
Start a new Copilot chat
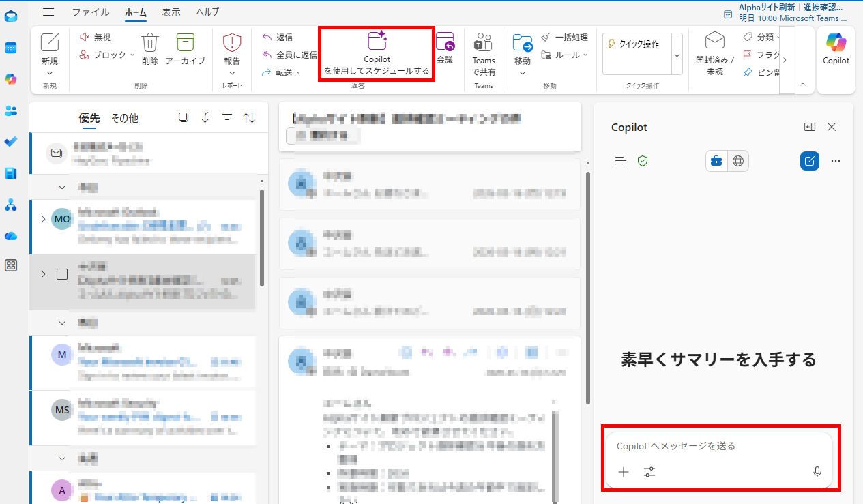tap(809, 161)
